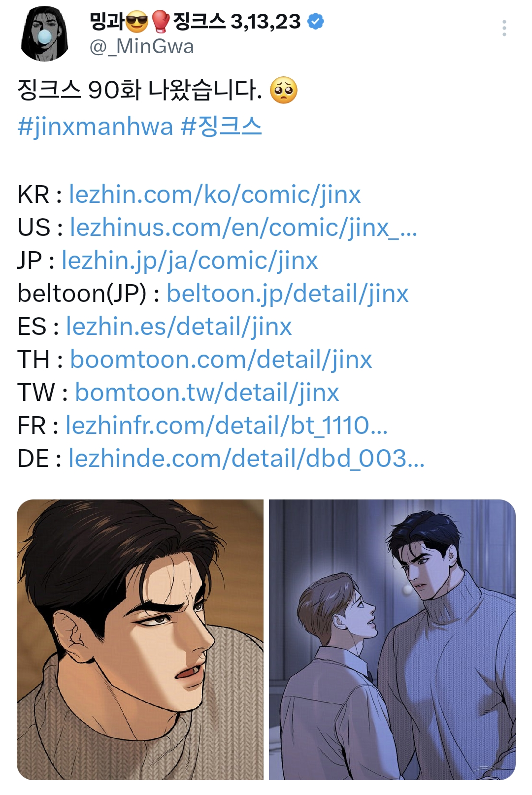The image size is (532, 795).
Task: Tap the pleading face emoji in tweet
Action: pos(284,91)
